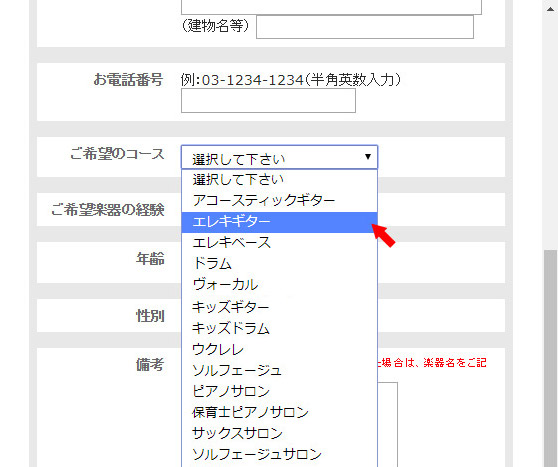Select サックスサロン from the dropdown
This screenshot has height=467, width=558.
279,434
